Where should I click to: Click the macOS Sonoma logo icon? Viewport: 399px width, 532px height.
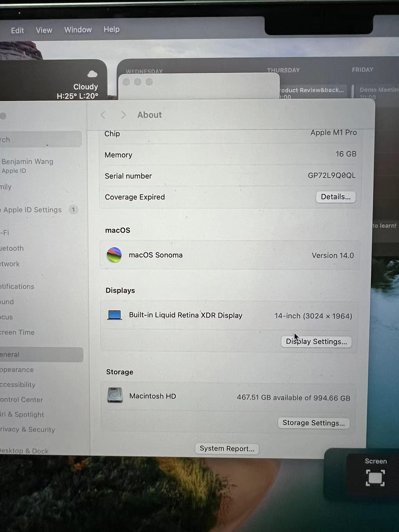[114, 255]
